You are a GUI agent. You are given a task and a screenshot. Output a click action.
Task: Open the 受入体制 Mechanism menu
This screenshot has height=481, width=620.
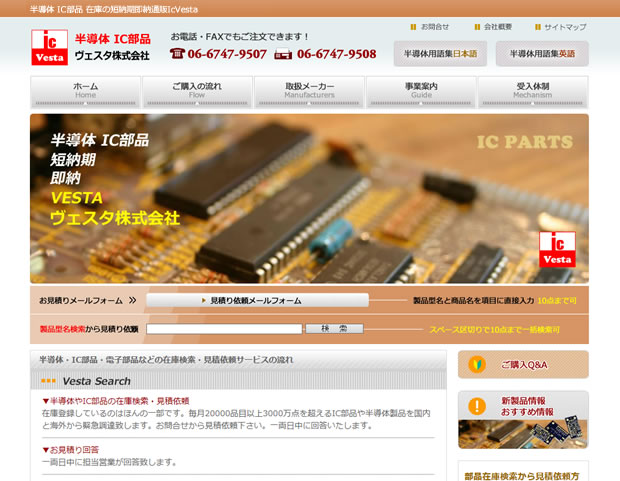(533, 92)
